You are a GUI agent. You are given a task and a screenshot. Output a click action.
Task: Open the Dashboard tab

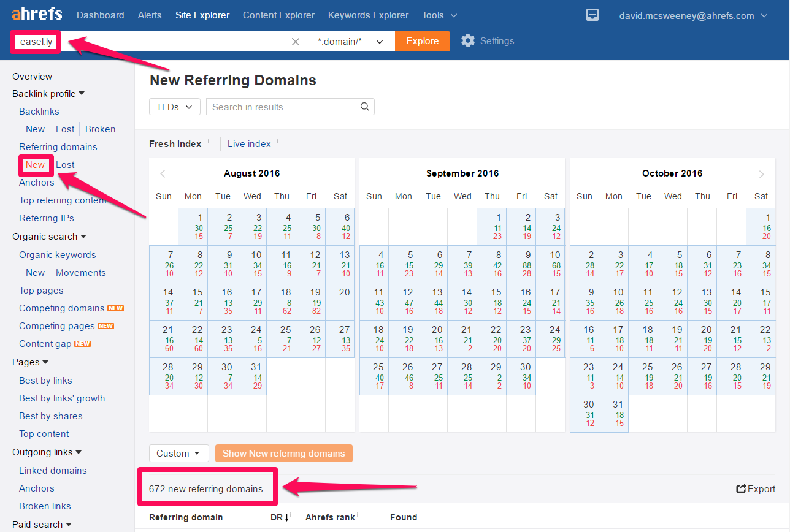[x=101, y=15]
